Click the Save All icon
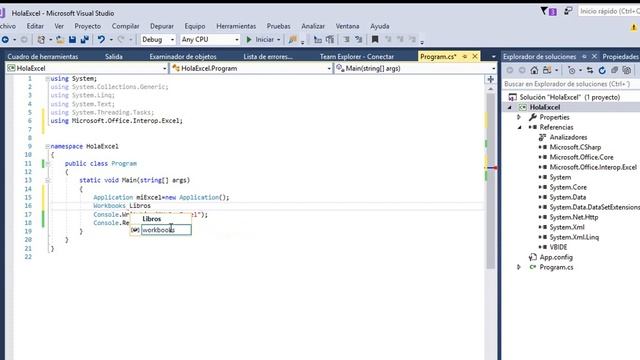 click(x=84, y=40)
